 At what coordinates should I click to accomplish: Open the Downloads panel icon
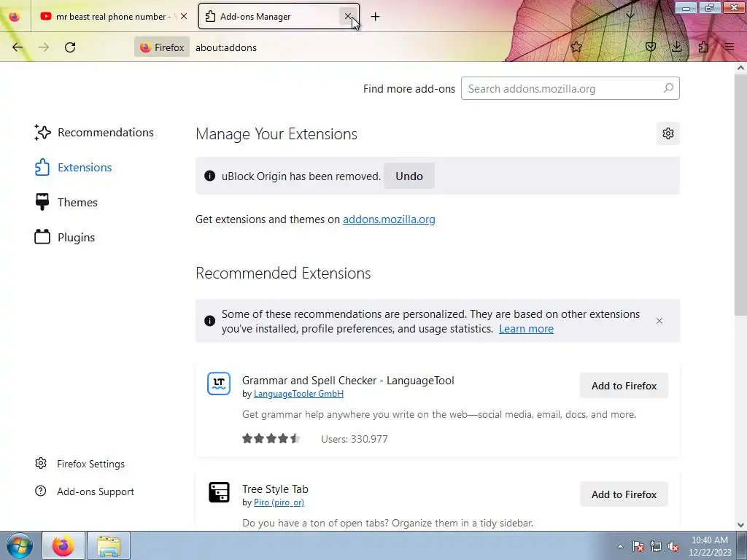(676, 47)
